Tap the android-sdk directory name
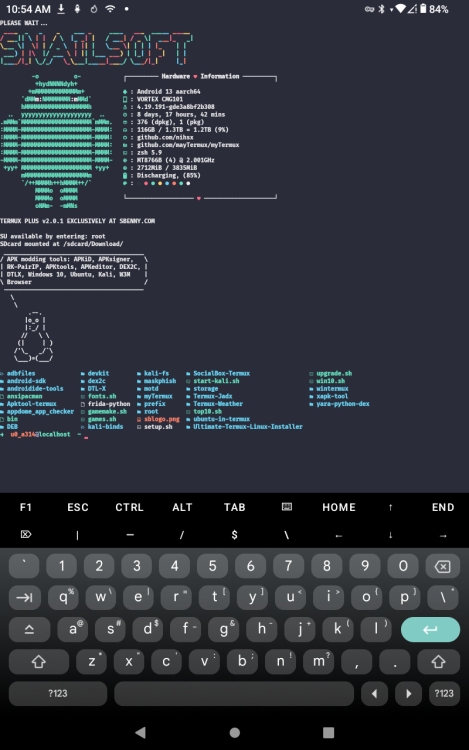 coord(26,381)
